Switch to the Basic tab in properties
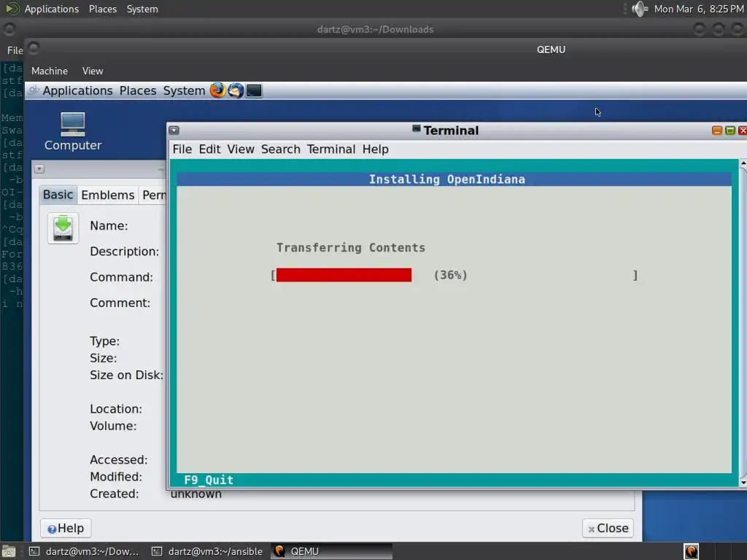The height and width of the screenshot is (560, 747). (x=58, y=195)
